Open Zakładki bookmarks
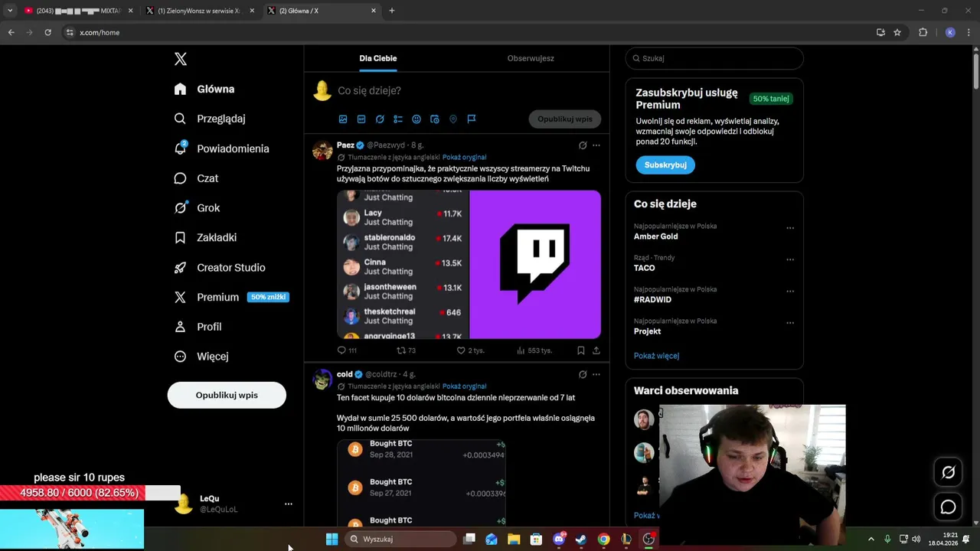Image resolution: width=980 pixels, height=551 pixels. (x=205, y=238)
